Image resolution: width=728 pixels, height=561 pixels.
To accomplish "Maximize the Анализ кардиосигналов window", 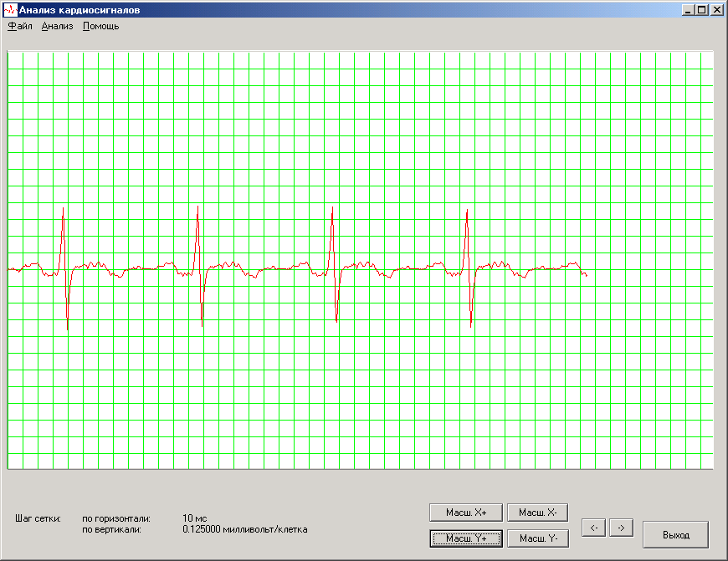I will pyautogui.click(x=702, y=10).
